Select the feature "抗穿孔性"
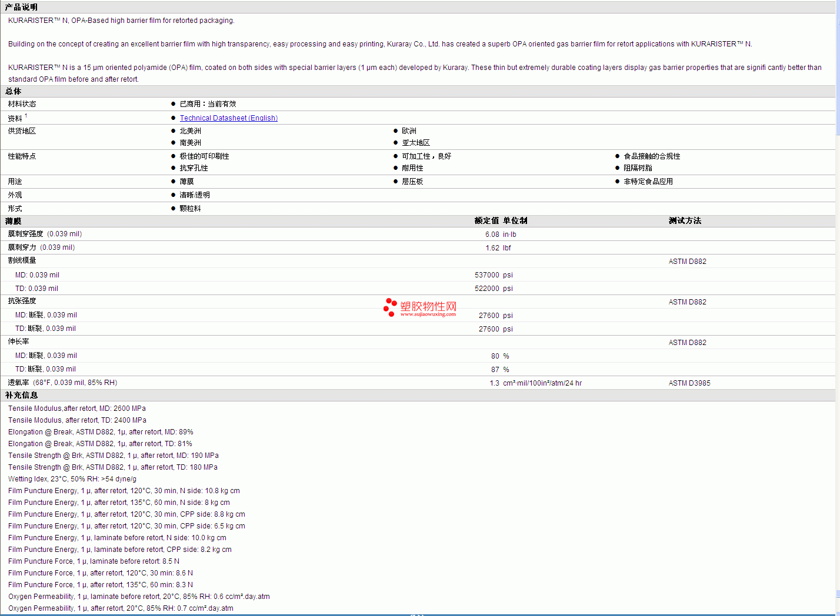840x616 pixels. [194, 168]
